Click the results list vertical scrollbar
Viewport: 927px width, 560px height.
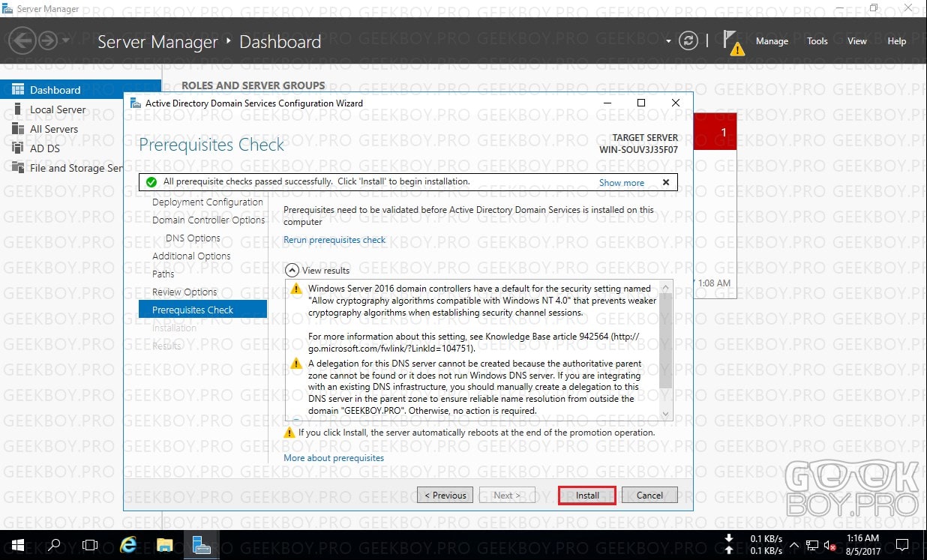(x=665, y=350)
